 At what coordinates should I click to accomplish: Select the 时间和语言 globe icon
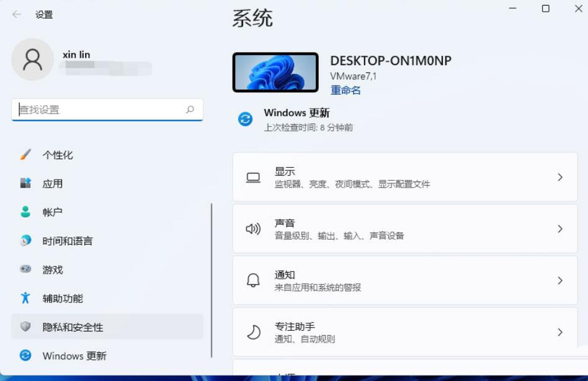click(26, 241)
